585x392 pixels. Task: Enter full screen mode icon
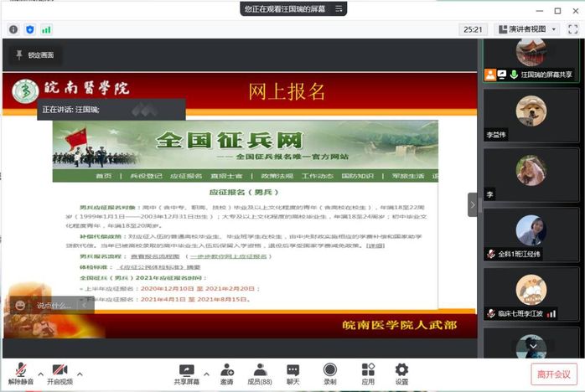(x=572, y=29)
